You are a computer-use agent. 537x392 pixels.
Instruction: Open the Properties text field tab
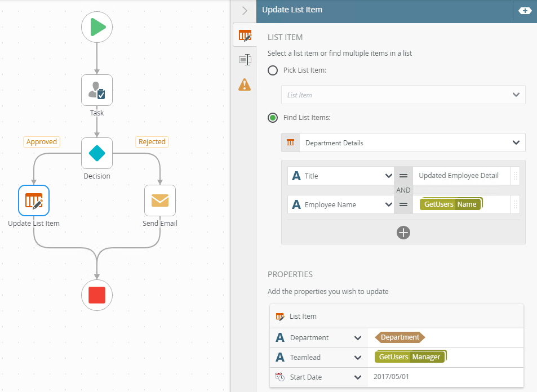point(245,60)
